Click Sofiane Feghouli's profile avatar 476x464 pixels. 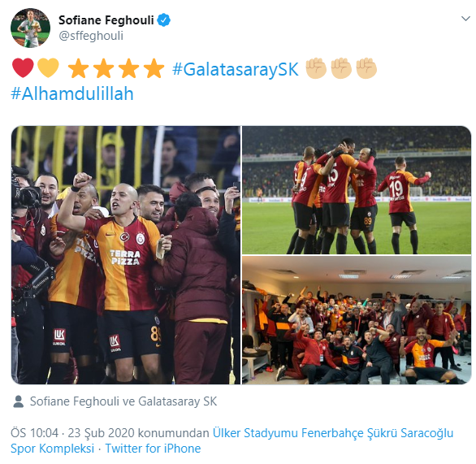point(30,28)
